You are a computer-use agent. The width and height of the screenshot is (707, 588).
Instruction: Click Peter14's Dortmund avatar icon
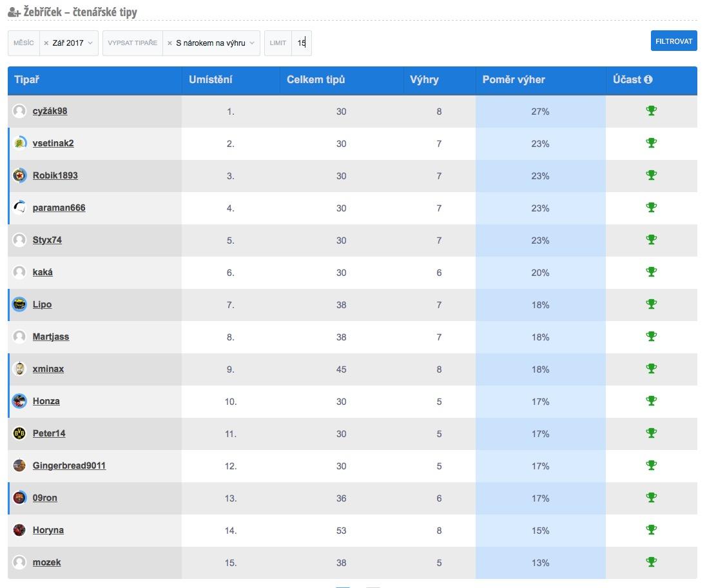tap(19, 433)
